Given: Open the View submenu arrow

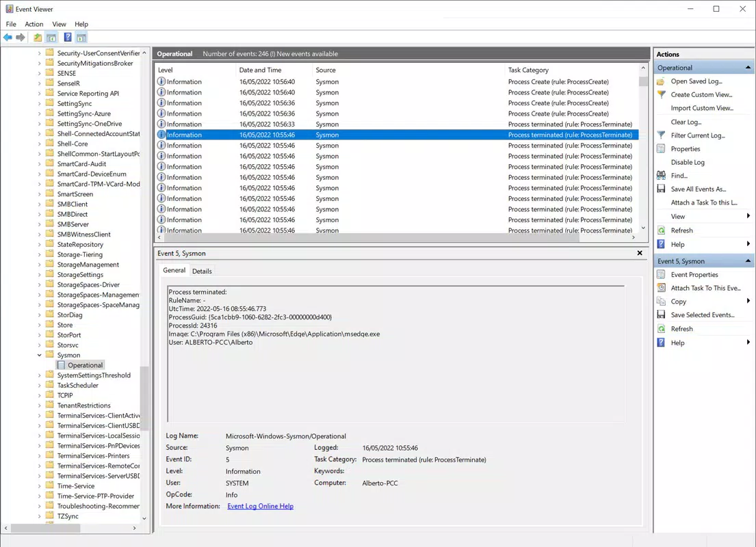Looking at the screenshot, I should coord(748,216).
